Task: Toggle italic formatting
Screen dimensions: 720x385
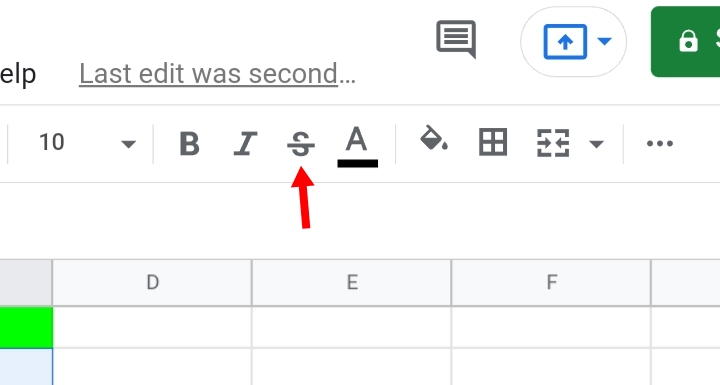Action: (x=245, y=144)
